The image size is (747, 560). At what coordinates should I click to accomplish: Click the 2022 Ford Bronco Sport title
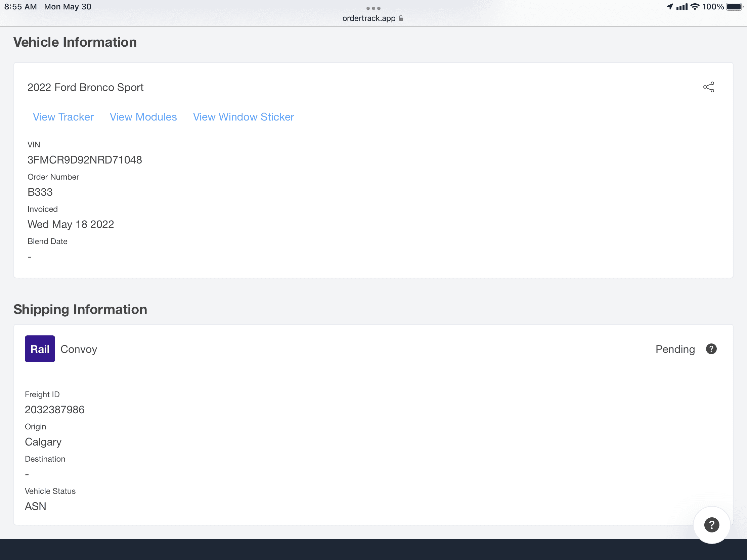tap(85, 87)
